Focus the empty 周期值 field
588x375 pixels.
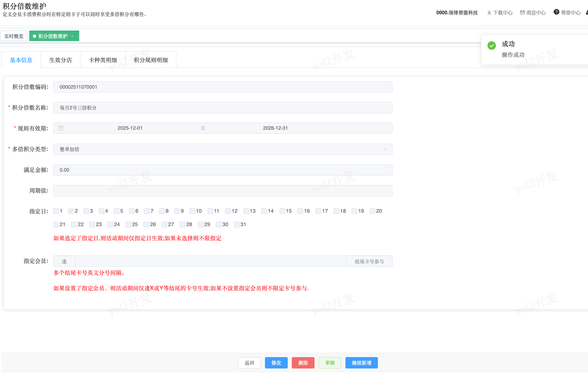click(223, 191)
